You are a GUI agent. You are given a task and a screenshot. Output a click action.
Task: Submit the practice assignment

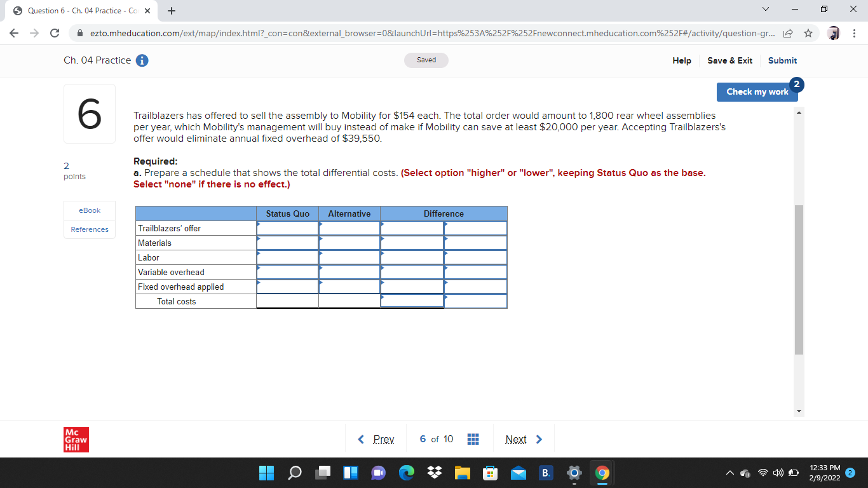coord(782,60)
